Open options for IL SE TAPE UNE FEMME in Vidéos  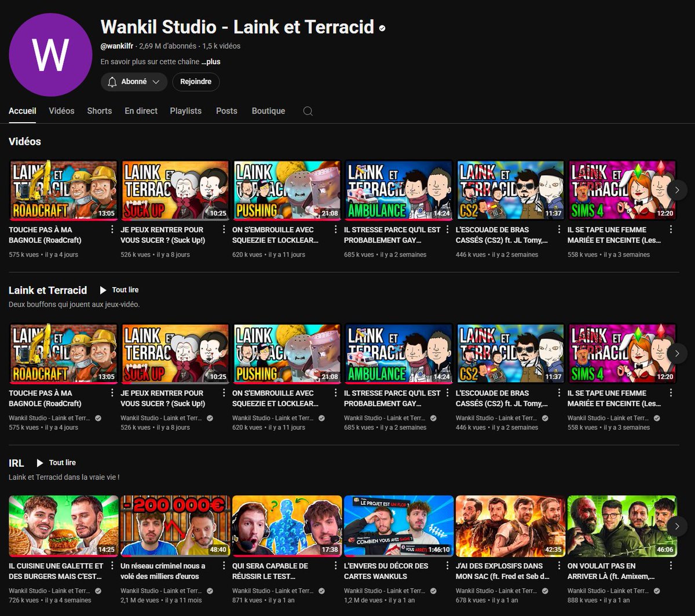[671, 230]
